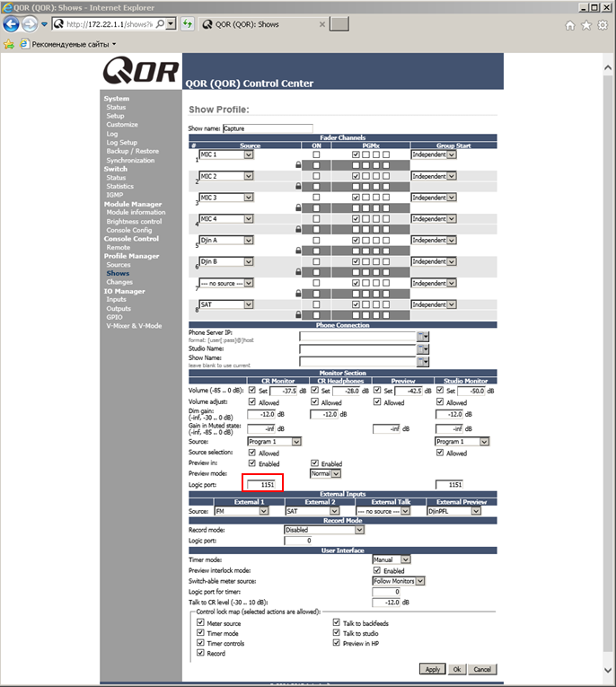Click the scrollbar down arrow
The height and width of the screenshot is (687, 616).
point(608,670)
